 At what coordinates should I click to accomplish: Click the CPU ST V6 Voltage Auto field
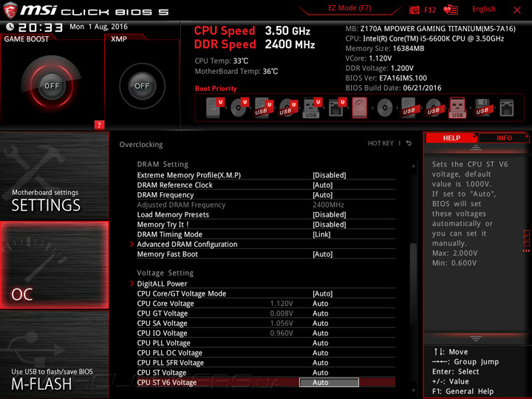pos(329,383)
